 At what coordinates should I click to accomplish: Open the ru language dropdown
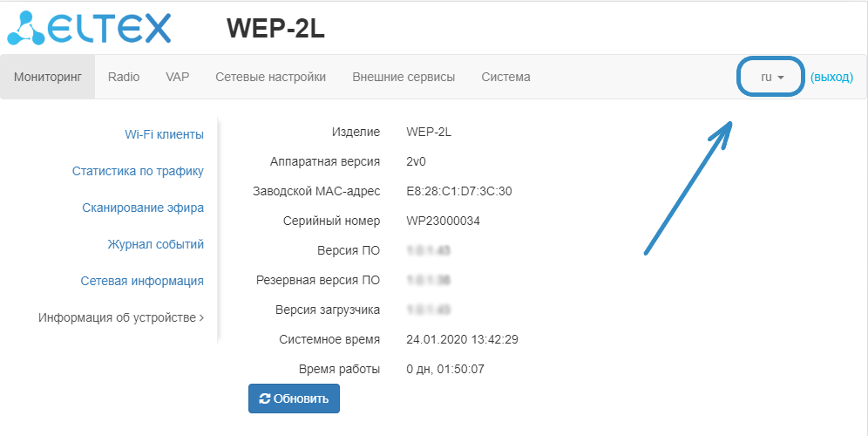click(x=771, y=77)
